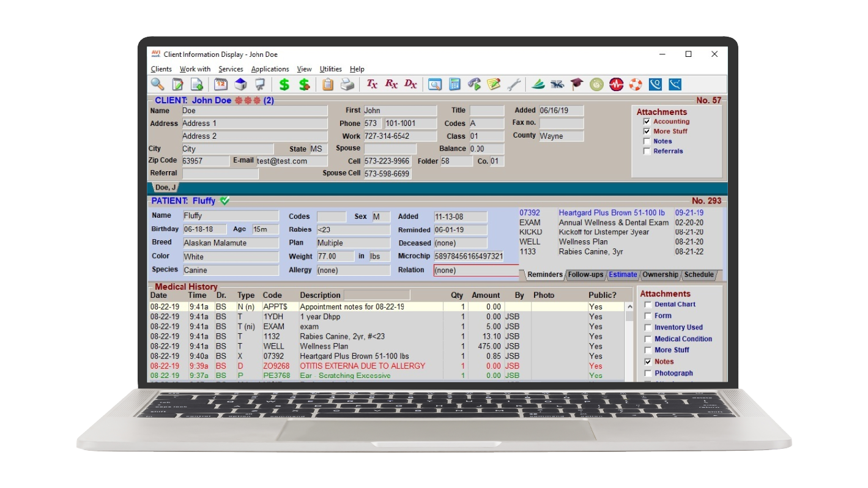868x488 pixels.
Task: Uncheck the client Accounting attachment checkbox
Action: [x=647, y=122]
